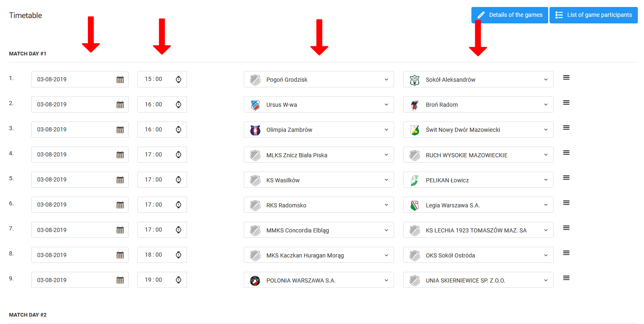Open calendar picker for match 1 date
Viewport: 644px width, 324px height.
pyautogui.click(x=120, y=80)
